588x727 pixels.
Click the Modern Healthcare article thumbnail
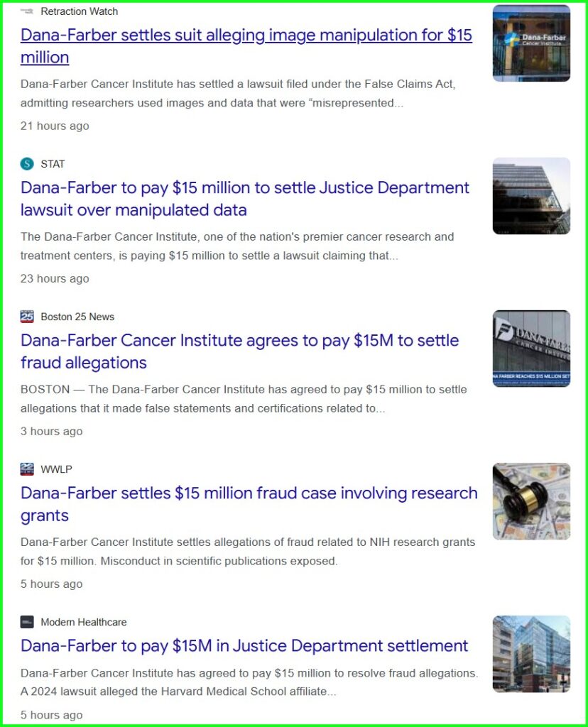pos(531,654)
